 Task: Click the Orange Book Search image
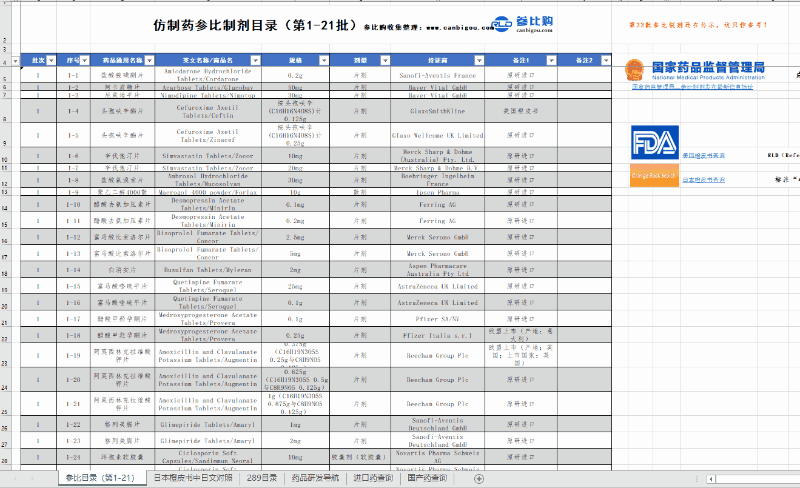(654, 176)
